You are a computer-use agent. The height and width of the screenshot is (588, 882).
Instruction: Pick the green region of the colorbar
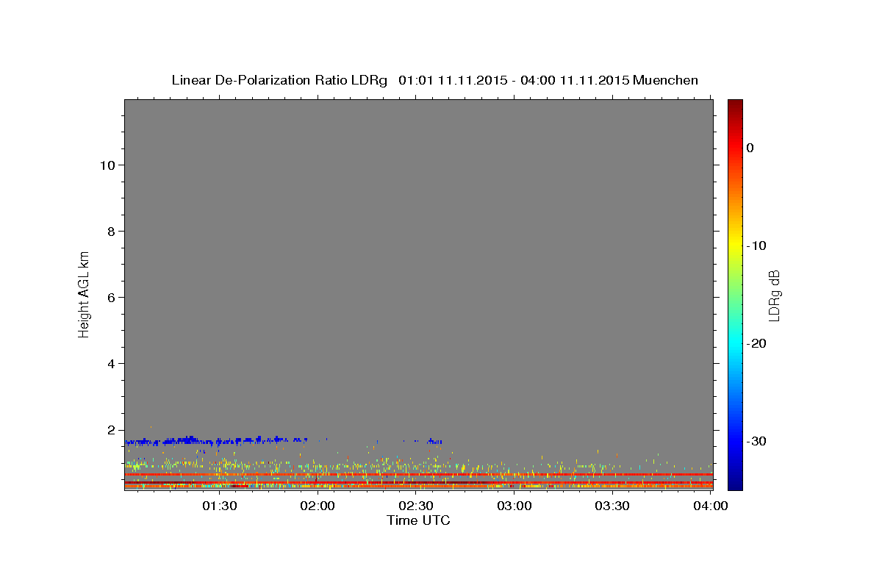[x=735, y=294]
